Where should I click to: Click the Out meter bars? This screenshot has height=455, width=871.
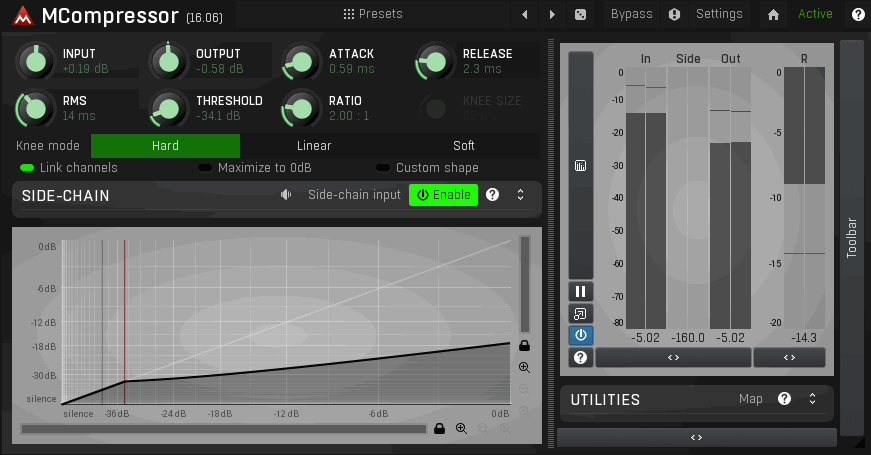point(730,198)
